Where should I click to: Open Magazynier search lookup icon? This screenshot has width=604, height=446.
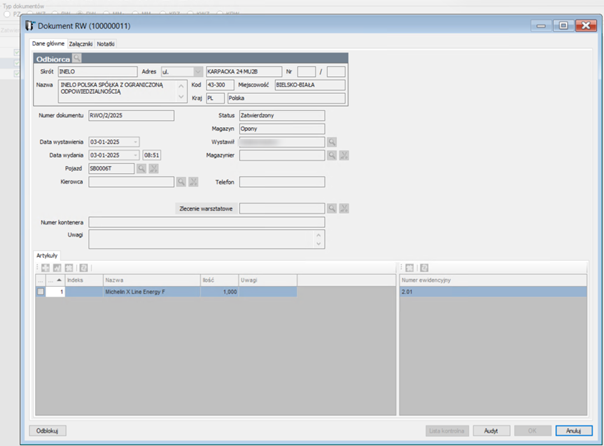click(x=331, y=156)
